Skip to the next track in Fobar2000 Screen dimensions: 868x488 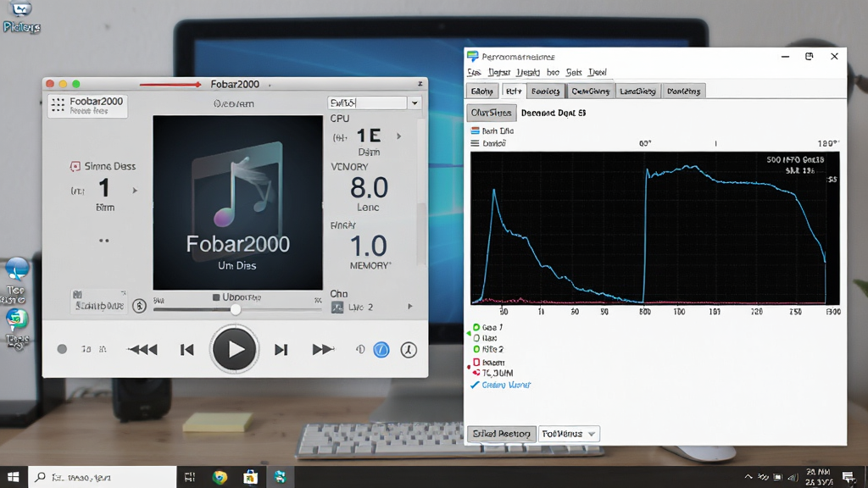tap(281, 350)
